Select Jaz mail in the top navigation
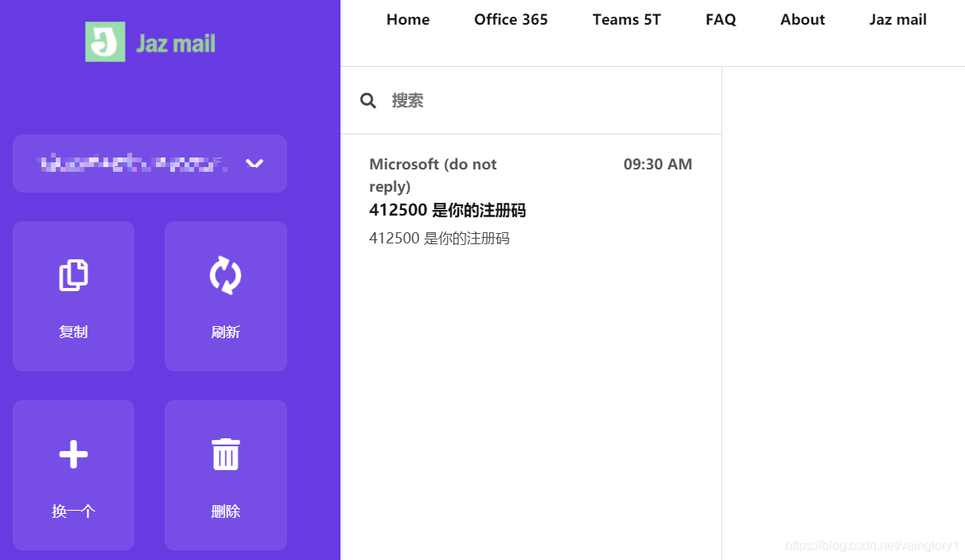The width and height of the screenshot is (965, 560). 898,20
